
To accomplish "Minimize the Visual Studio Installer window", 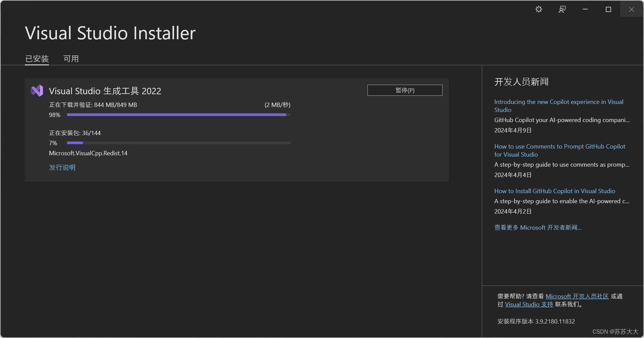I will click(585, 9).
